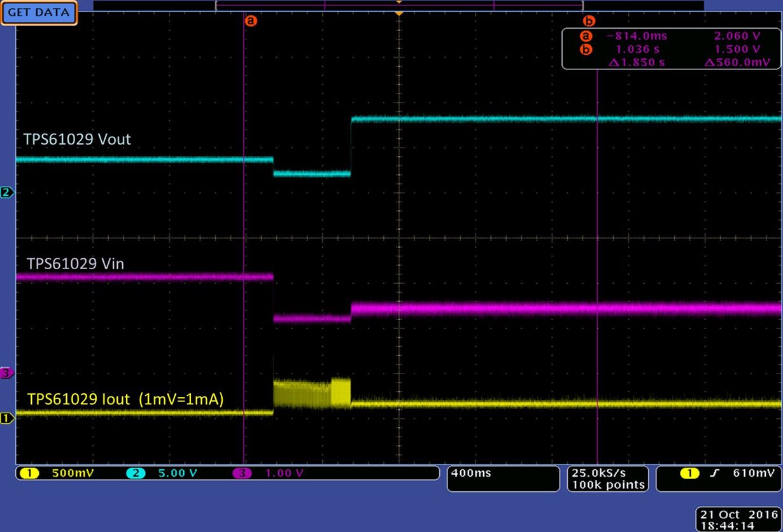This screenshot has width=783, height=532.
Task: Click the -814.0ms cursor a time
Action: (x=637, y=37)
